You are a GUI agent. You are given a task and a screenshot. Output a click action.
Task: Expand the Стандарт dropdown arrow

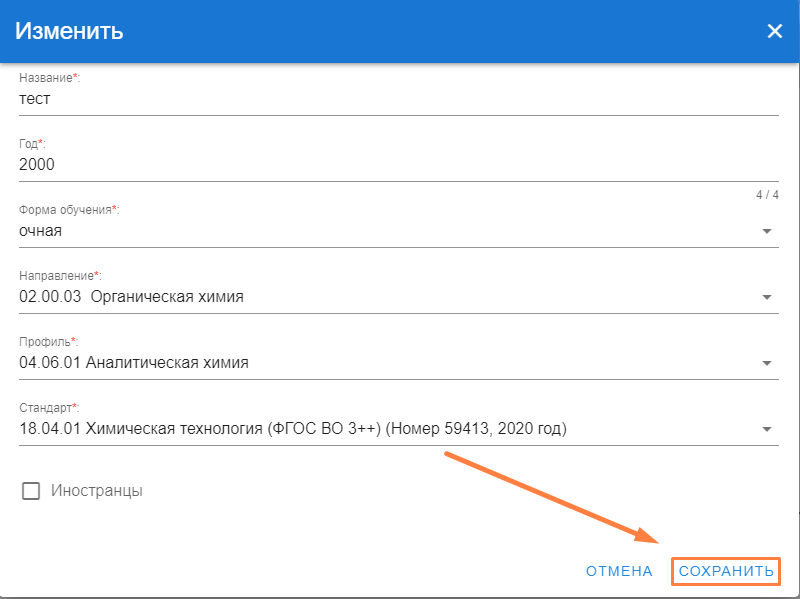(766, 429)
